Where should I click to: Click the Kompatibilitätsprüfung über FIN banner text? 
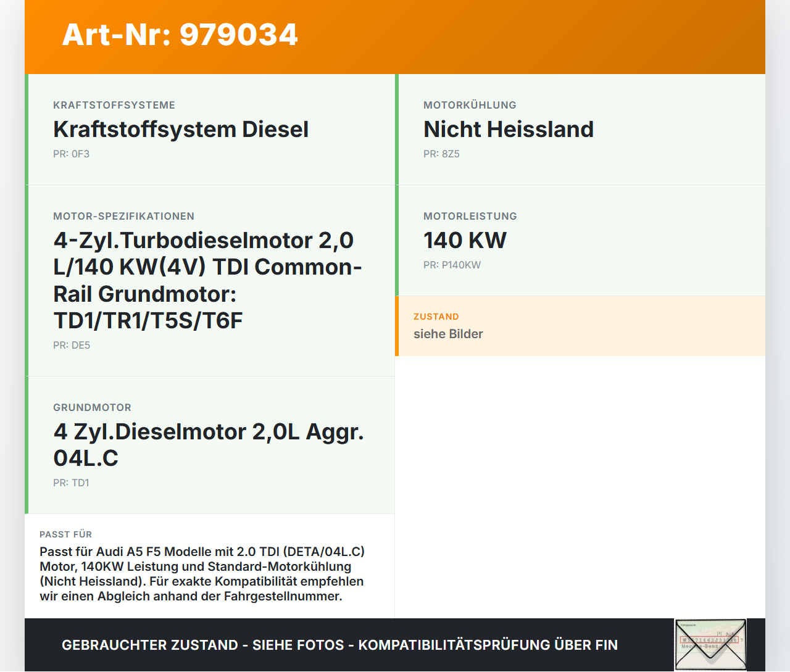(339, 645)
